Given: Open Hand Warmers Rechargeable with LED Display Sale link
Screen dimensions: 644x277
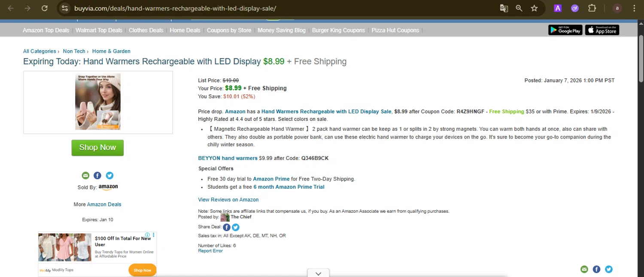Looking at the screenshot, I should point(326,111).
